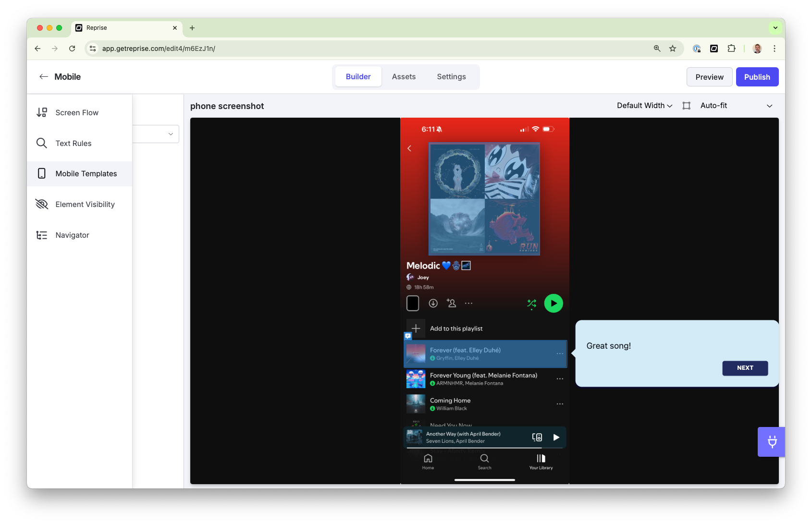The image size is (812, 524).
Task: Click the Joey profile name
Action: [x=423, y=278]
